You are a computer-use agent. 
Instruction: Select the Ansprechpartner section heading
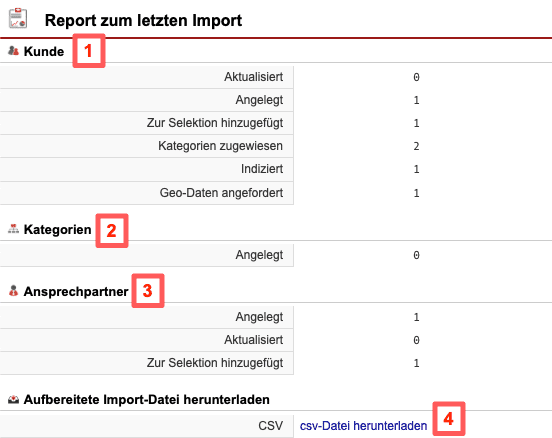coord(76,292)
